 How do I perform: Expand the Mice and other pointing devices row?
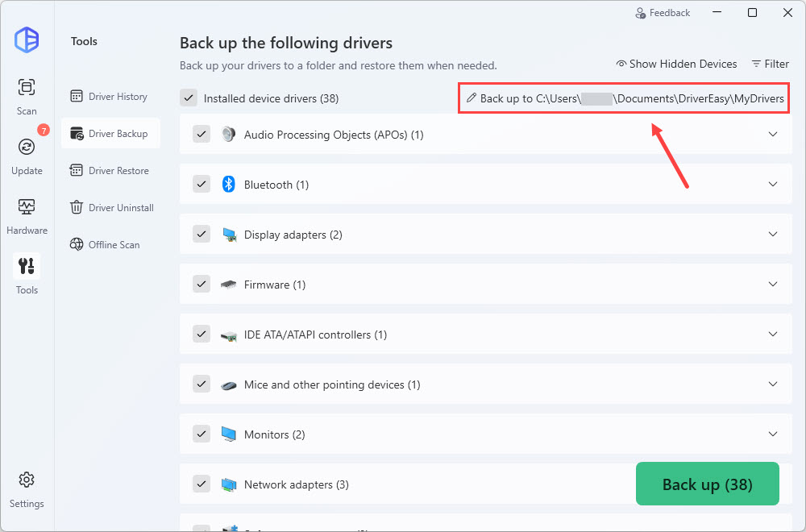coord(773,384)
